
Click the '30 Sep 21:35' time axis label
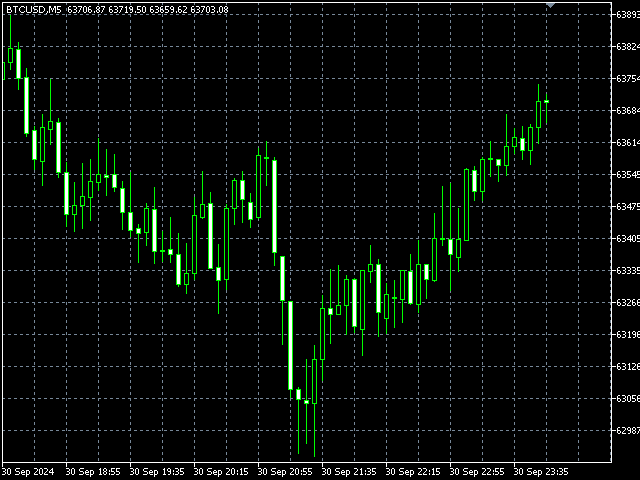coord(349,472)
